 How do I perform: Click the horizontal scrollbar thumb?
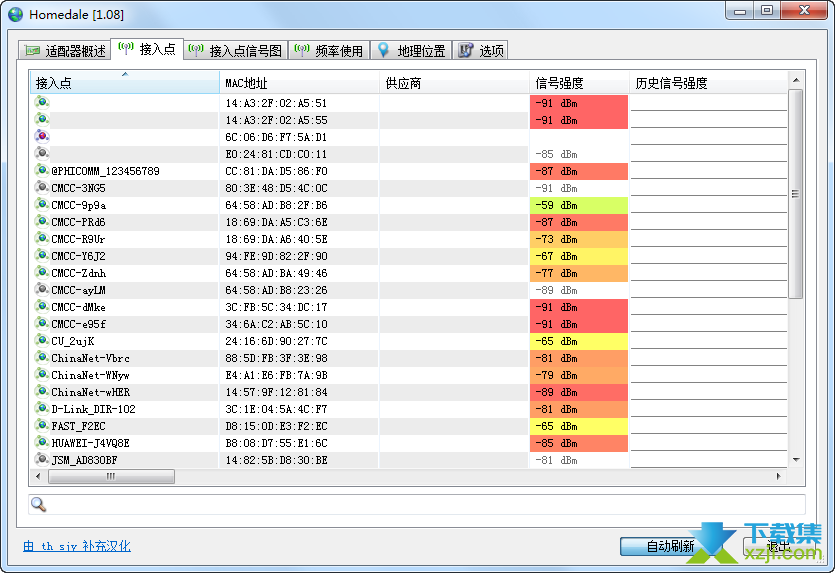click(x=111, y=476)
